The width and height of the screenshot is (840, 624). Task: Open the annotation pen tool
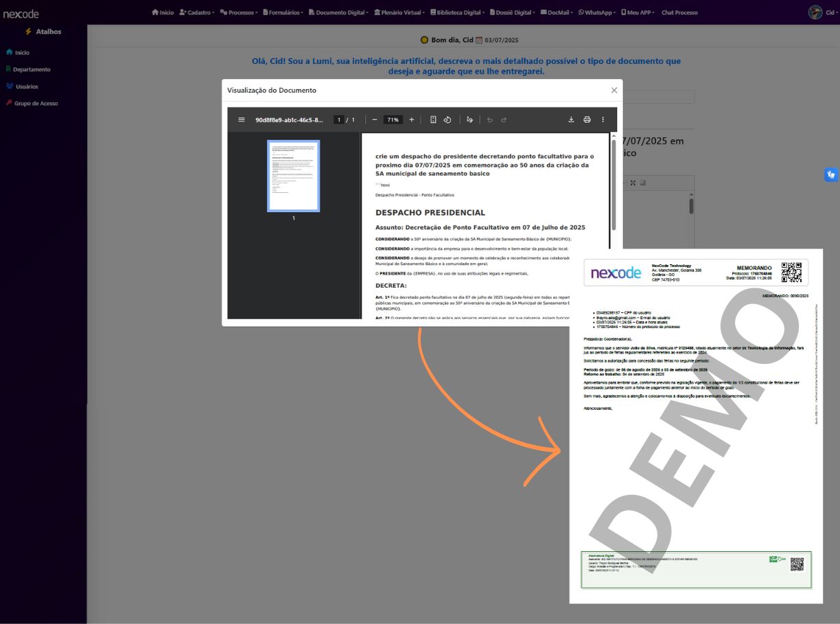469,119
